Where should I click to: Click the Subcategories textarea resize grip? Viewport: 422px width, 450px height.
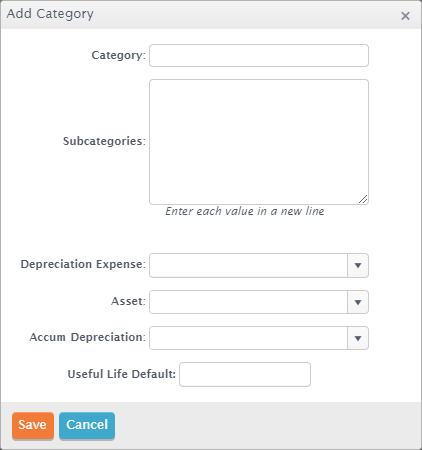click(x=363, y=199)
